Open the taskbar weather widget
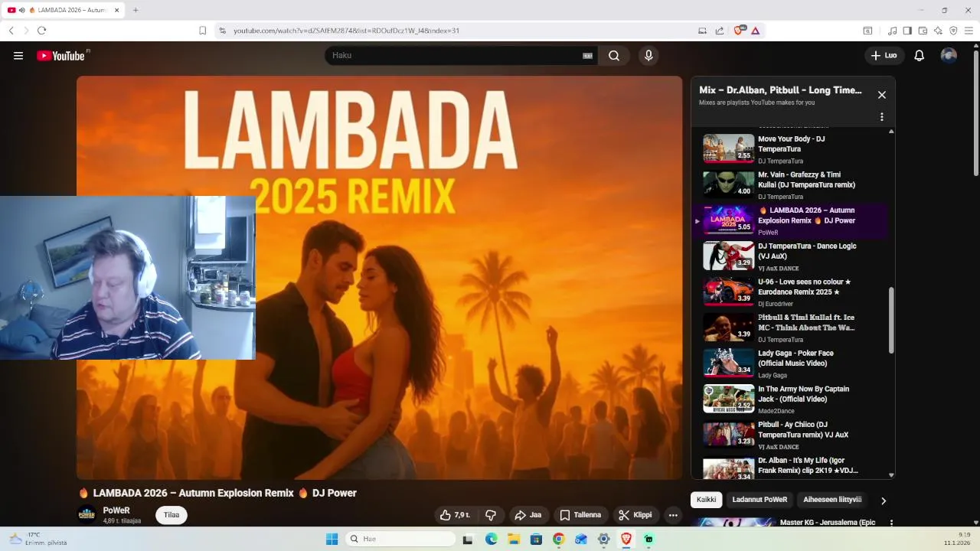This screenshot has width=980, height=551. (x=37, y=539)
